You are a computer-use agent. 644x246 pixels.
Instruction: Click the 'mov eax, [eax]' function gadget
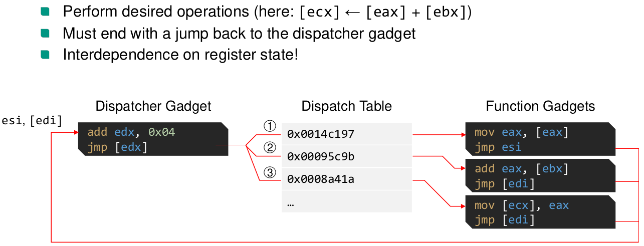(540, 140)
